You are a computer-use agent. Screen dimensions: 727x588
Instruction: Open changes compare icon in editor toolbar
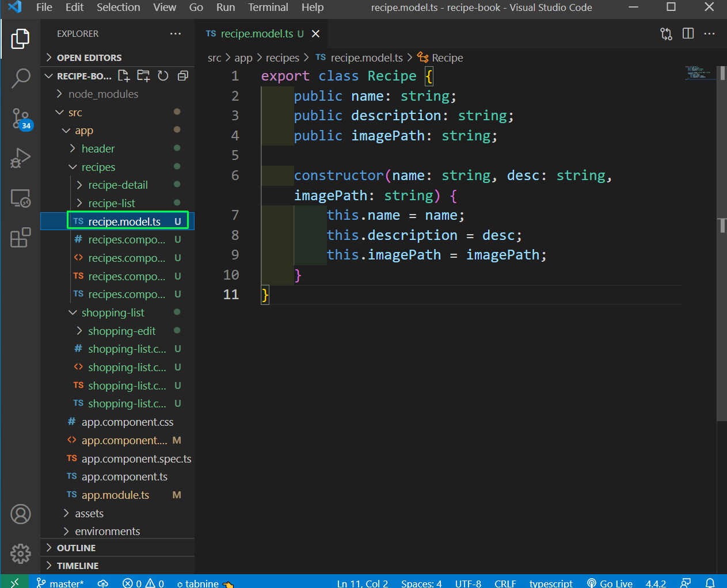pyautogui.click(x=666, y=34)
